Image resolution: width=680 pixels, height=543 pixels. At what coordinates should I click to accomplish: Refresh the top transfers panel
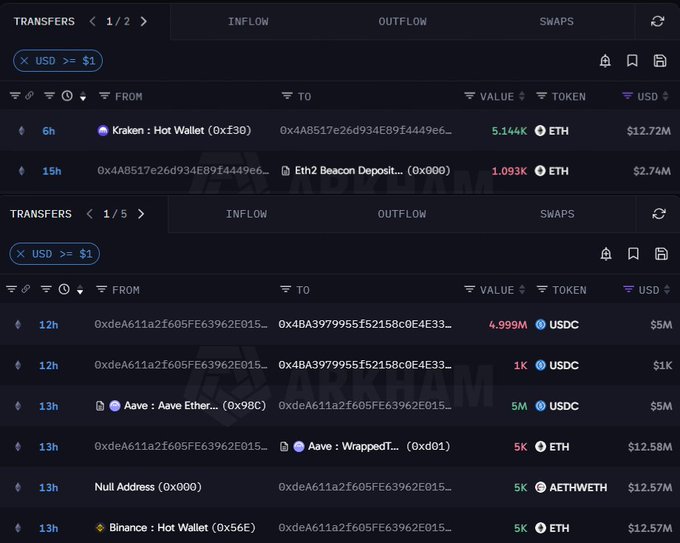click(657, 21)
